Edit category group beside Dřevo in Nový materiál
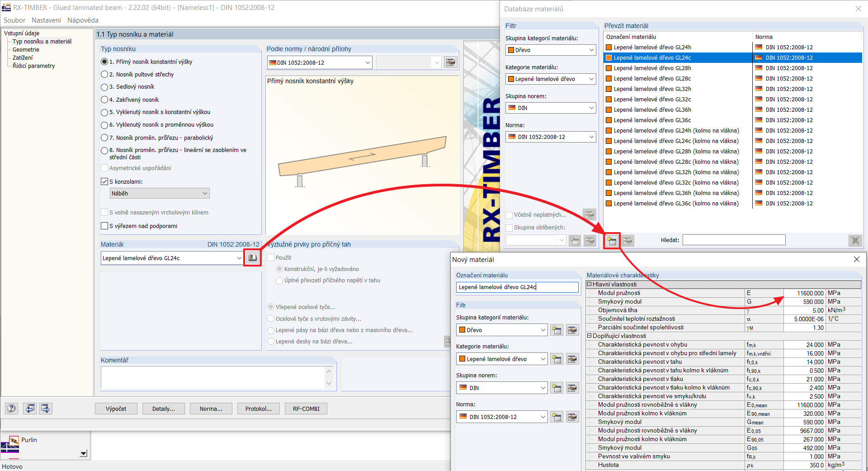The width and height of the screenshot is (868, 471). tap(572, 330)
